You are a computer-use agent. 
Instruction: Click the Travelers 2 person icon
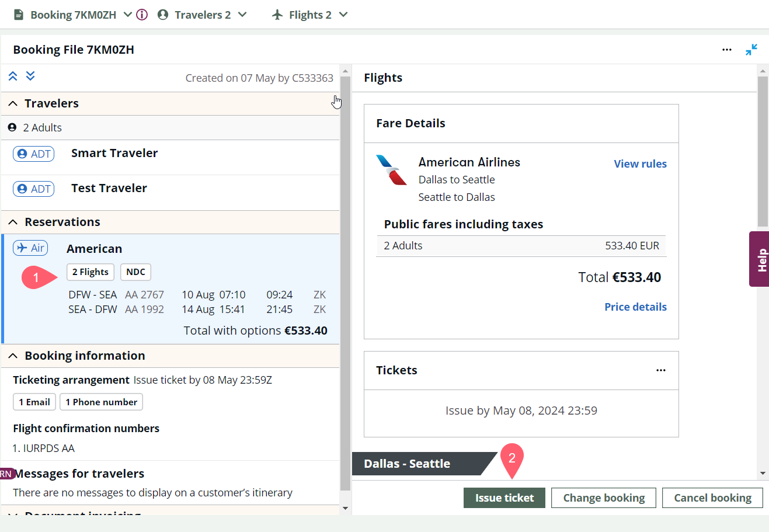pos(163,15)
